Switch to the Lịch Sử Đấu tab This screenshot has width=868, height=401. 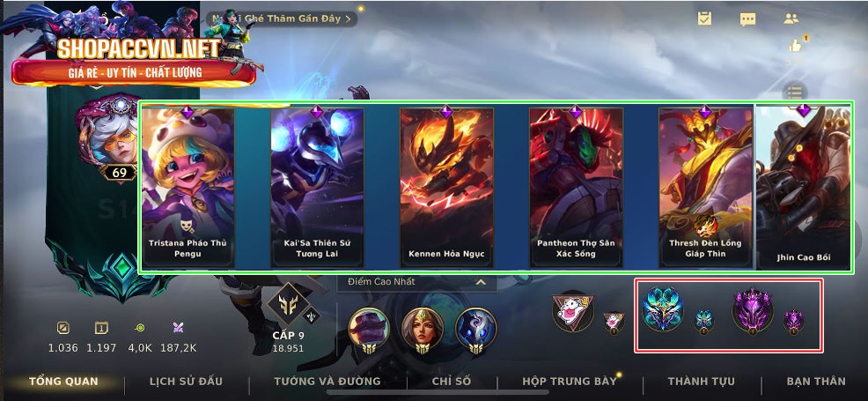point(186,381)
